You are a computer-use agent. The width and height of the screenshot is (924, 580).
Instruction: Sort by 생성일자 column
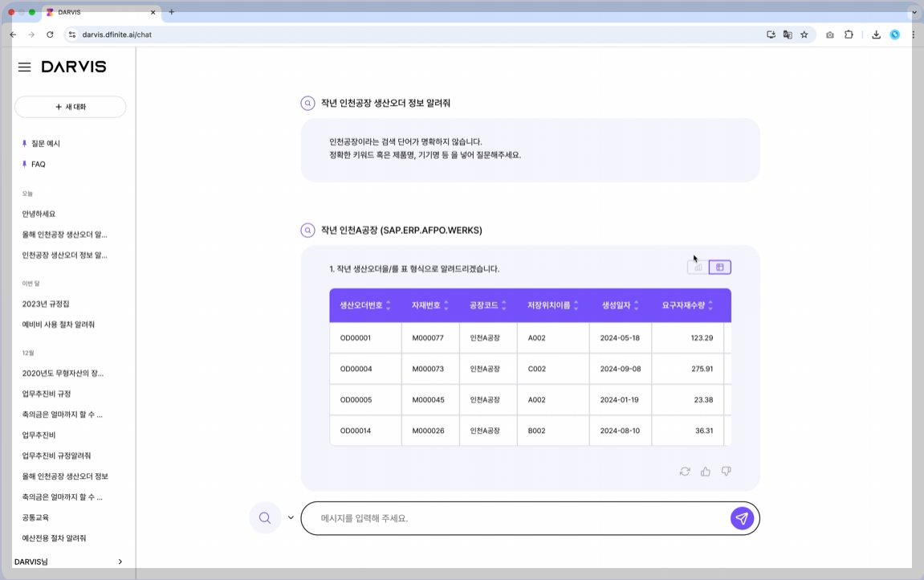(636, 305)
